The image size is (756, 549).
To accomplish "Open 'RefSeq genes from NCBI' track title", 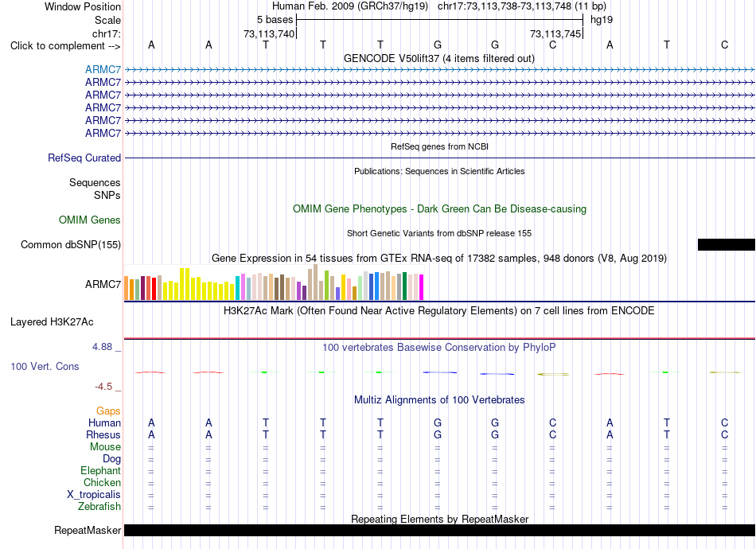I will pyautogui.click(x=439, y=146).
